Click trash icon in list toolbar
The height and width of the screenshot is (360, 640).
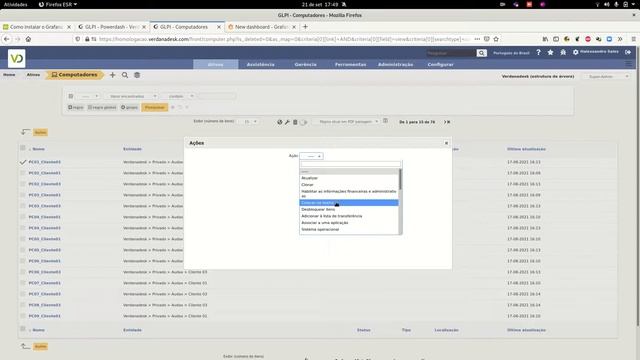tap(295, 122)
